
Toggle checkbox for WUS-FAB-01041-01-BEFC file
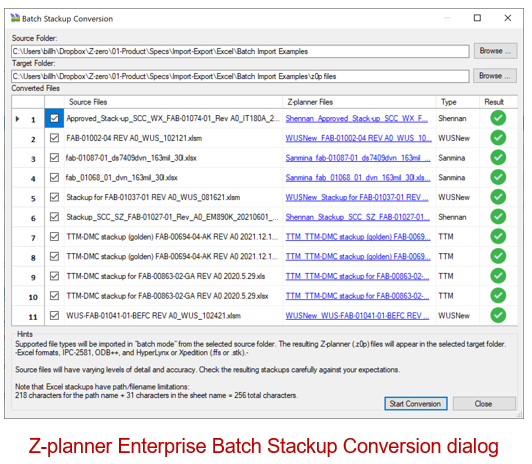click(x=54, y=315)
